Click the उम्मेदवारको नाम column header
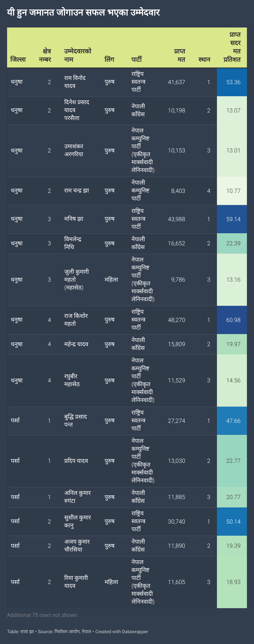 77,55
